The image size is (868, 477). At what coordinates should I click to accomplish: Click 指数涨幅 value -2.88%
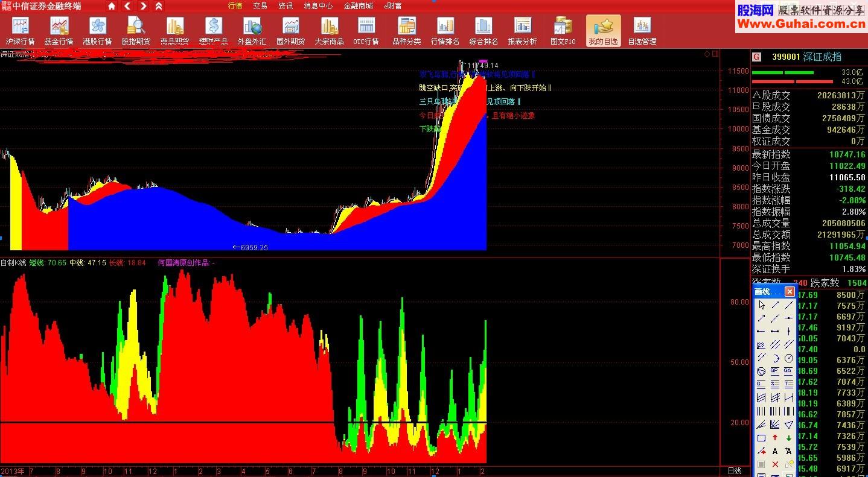point(852,200)
